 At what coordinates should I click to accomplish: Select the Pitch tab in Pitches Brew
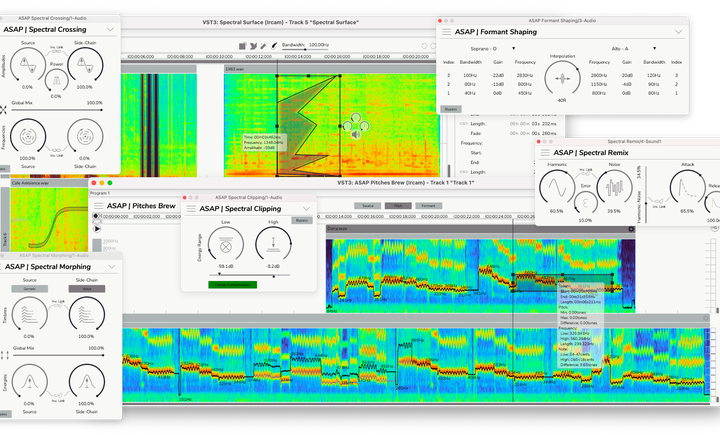[x=398, y=205]
